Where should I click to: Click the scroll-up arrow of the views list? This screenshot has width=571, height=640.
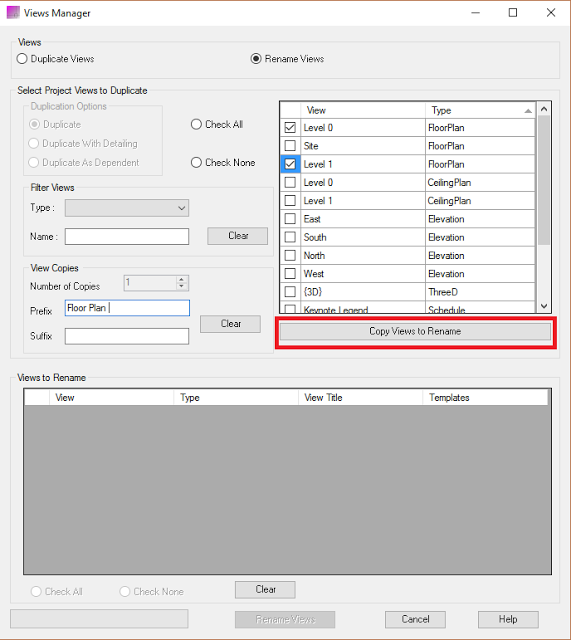544,109
